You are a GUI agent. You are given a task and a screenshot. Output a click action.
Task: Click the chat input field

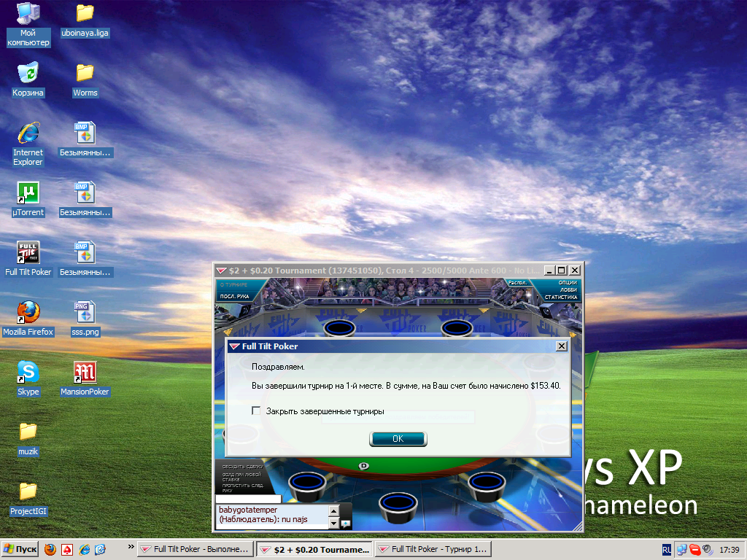[248, 499]
